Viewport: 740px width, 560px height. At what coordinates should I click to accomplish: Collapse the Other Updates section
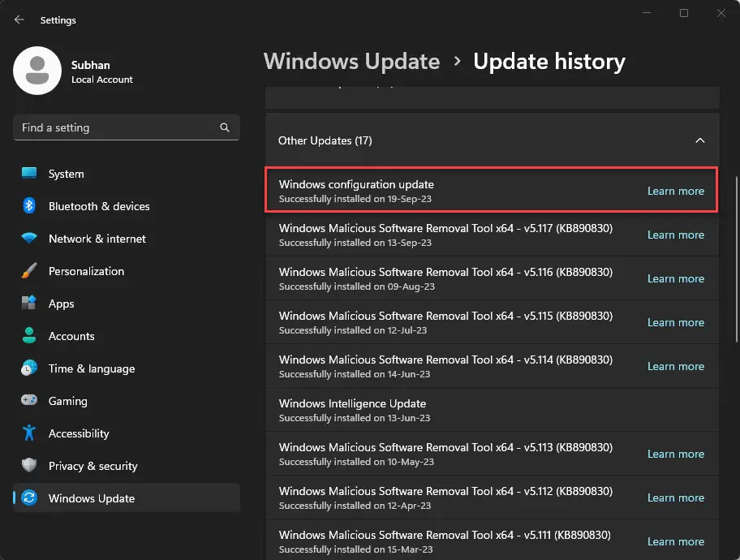tap(700, 140)
